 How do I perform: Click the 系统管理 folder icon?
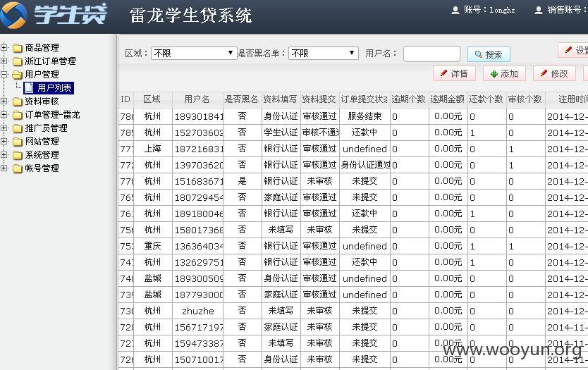pyautogui.click(x=17, y=155)
